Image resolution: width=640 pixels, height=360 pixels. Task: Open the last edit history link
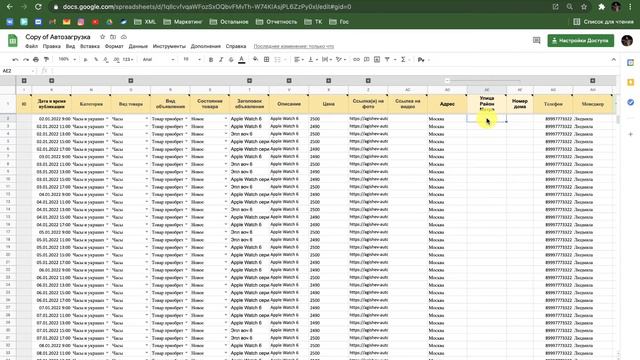coord(293,47)
